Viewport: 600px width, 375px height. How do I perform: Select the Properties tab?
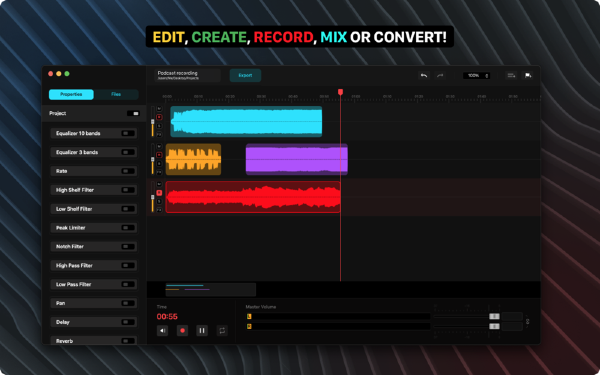pos(71,94)
